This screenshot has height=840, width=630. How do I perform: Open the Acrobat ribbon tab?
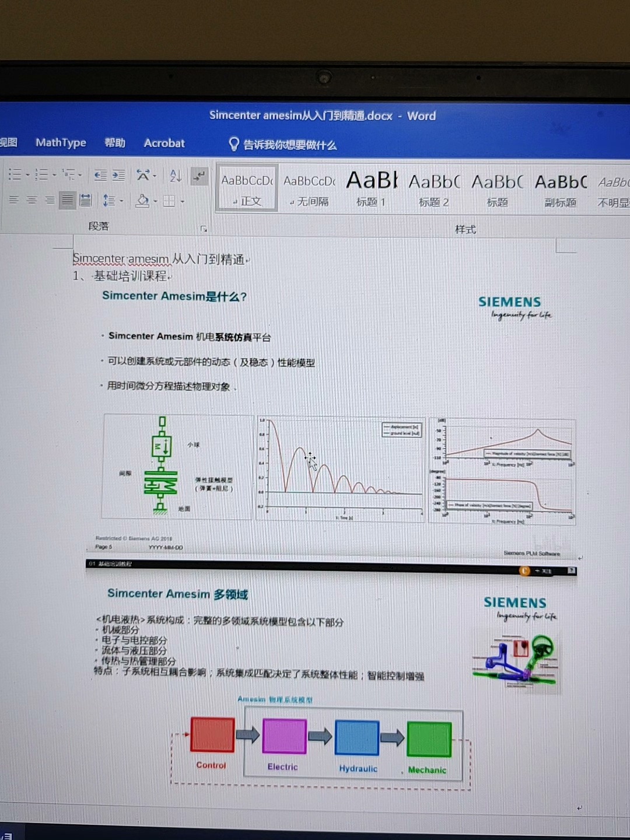click(x=164, y=143)
